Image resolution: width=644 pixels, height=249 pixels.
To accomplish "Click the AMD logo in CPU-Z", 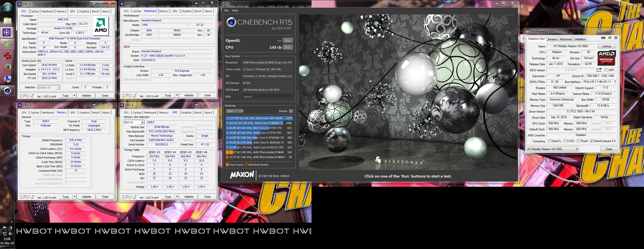I will click(101, 26).
